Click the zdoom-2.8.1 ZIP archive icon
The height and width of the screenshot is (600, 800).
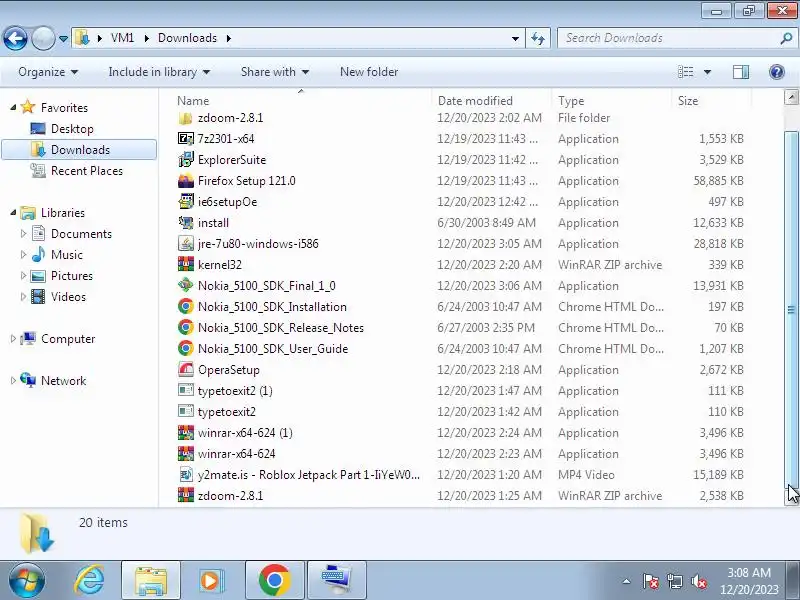[x=186, y=495]
